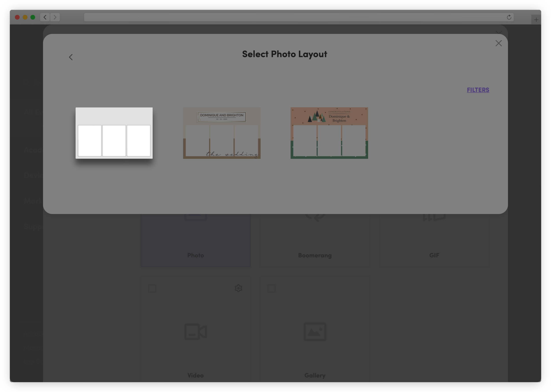This screenshot has width=551, height=392.
Task: Click the back navigation arrow in browser
Action: click(45, 17)
